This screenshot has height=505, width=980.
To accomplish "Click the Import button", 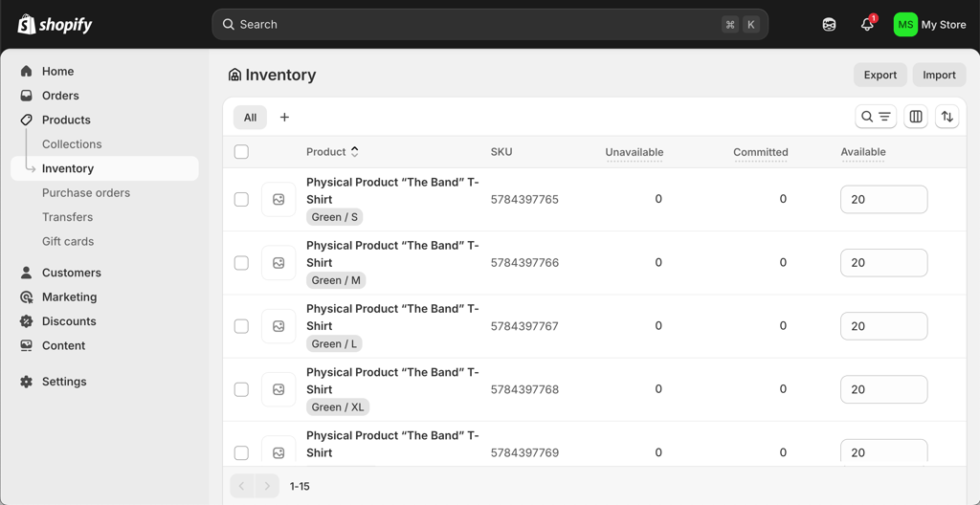I will point(940,75).
